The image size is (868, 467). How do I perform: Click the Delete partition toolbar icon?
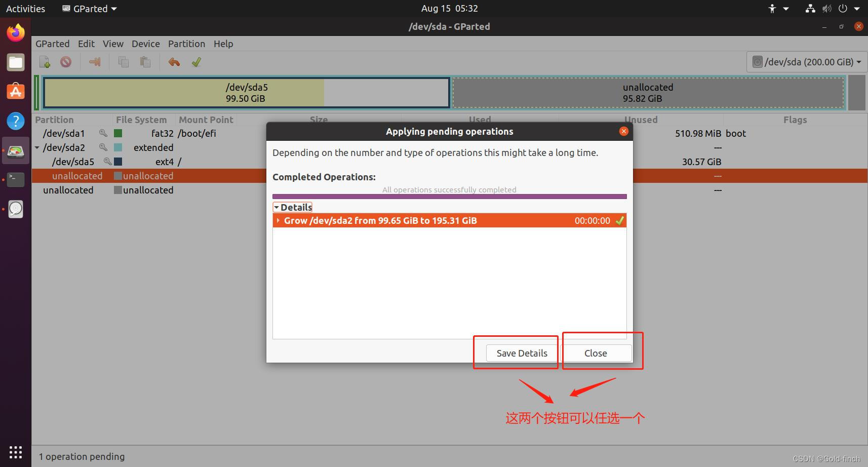point(66,62)
